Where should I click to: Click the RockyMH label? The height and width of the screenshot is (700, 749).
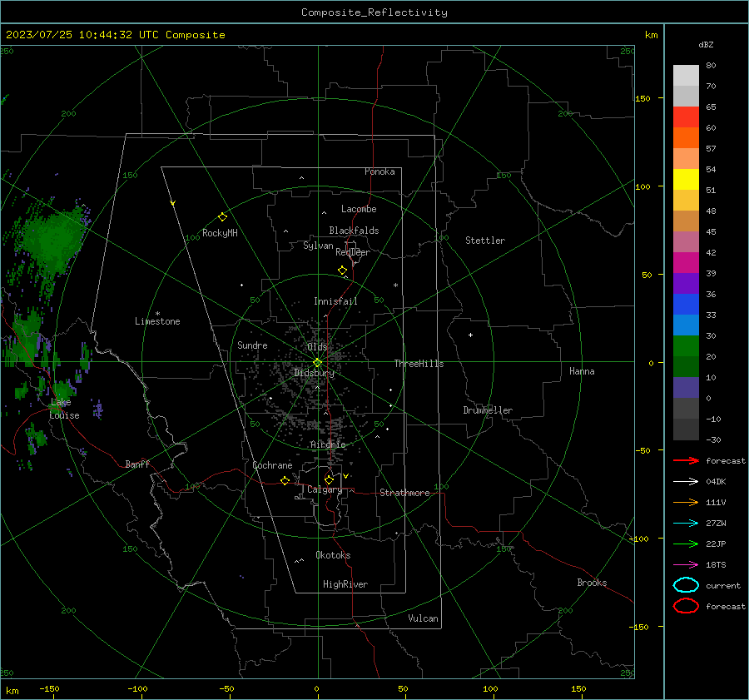click(220, 233)
